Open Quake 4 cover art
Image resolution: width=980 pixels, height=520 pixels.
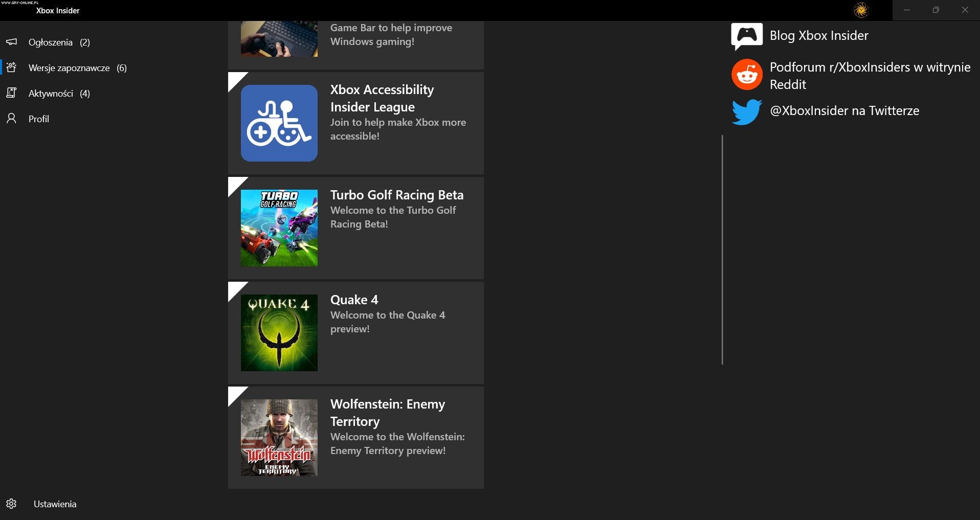tap(279, 333)
